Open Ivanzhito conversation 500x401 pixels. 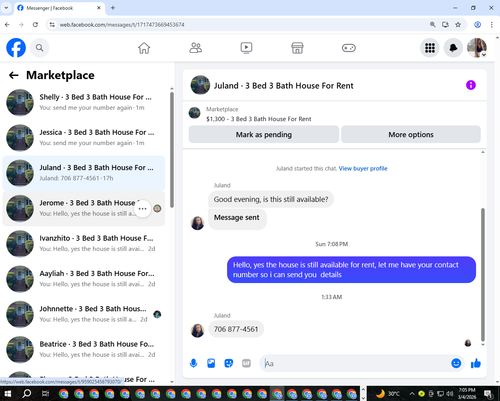[x=83, y=244]
